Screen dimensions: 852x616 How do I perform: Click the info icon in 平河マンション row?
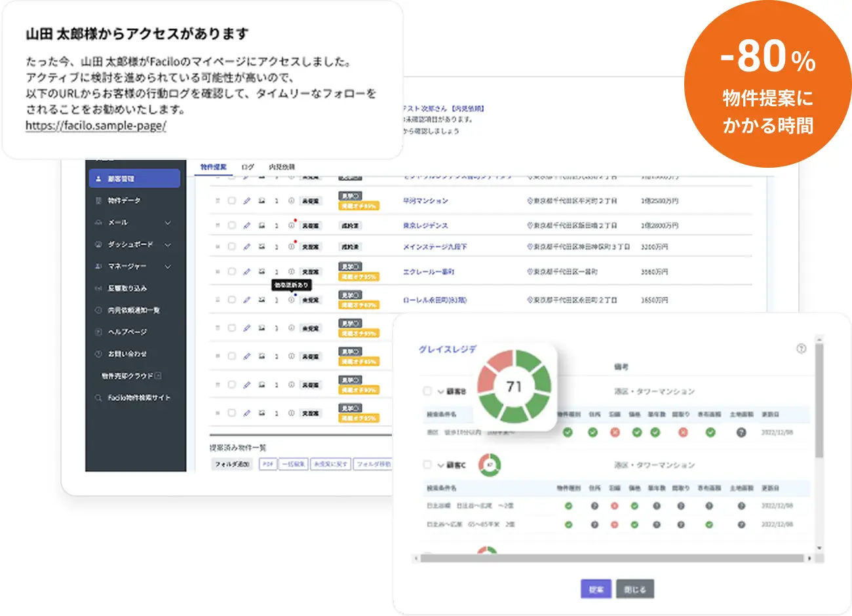pos(292,201)
